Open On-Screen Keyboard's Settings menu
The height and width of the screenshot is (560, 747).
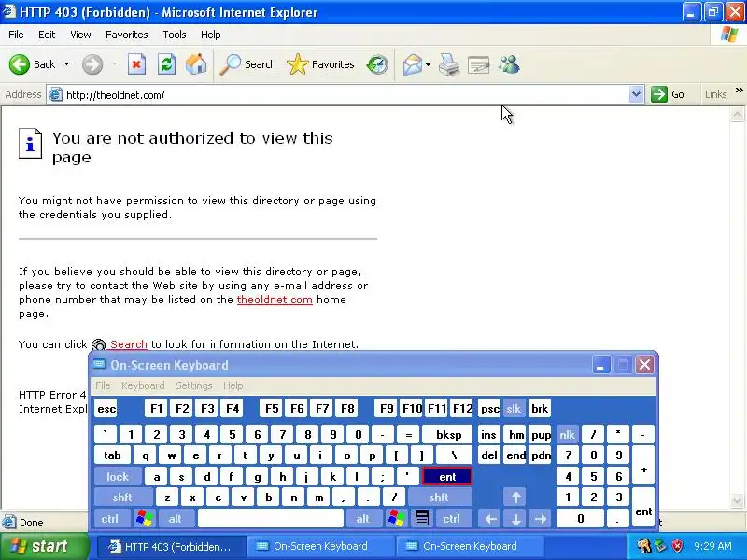click(x=194, y=385)
